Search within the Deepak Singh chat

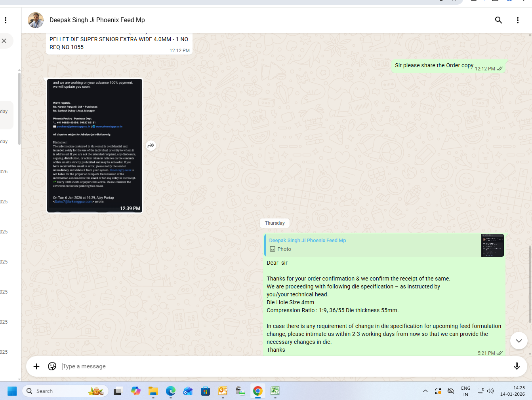(498, 20)
